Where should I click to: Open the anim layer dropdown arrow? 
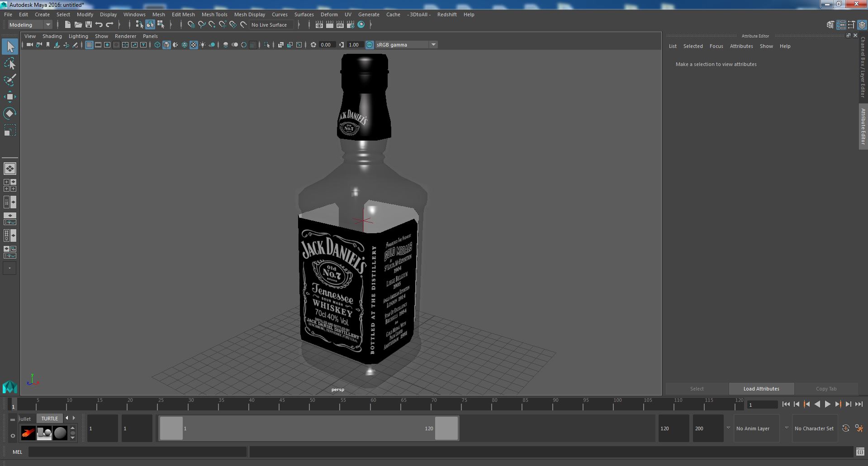[x=728, y=428]
